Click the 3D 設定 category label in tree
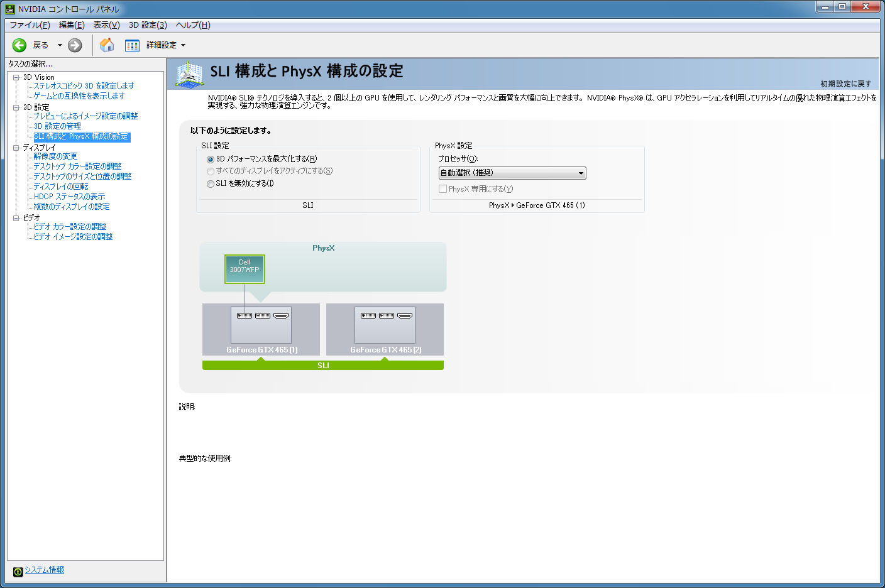 36,107
